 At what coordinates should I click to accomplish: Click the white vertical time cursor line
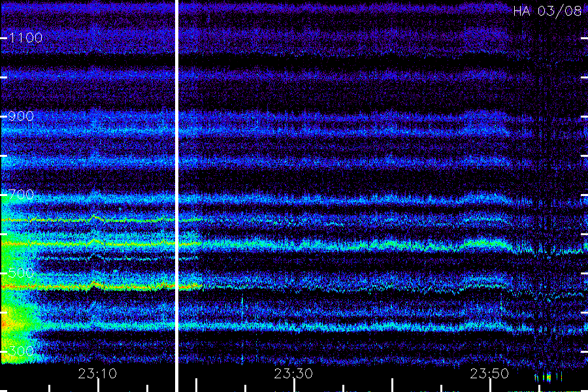(x=176, y=196)
